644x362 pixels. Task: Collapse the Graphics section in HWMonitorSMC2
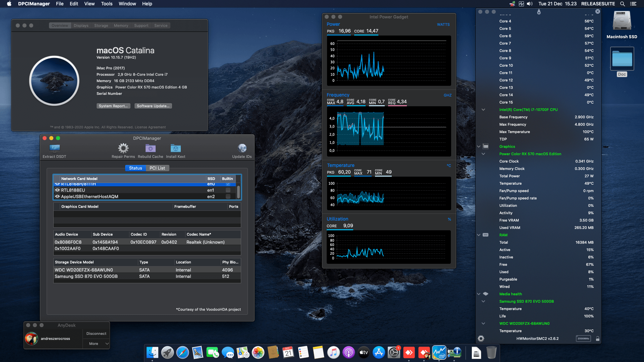click(x=479, y=146)
